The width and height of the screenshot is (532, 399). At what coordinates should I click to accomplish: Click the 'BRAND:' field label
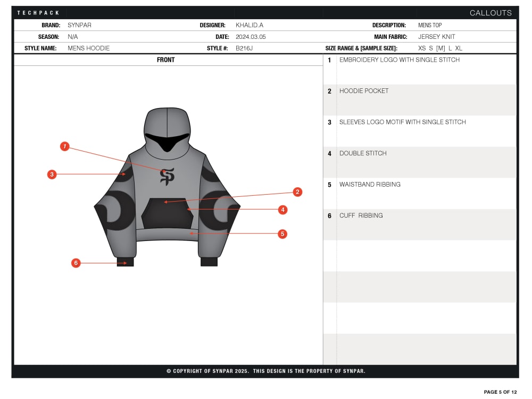[x=51, y=25]
